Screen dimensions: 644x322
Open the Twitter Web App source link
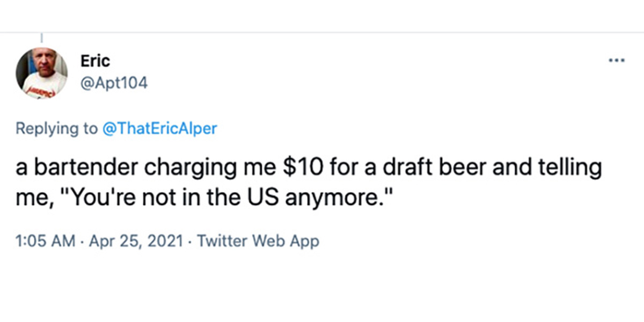[x=258, y=241]
